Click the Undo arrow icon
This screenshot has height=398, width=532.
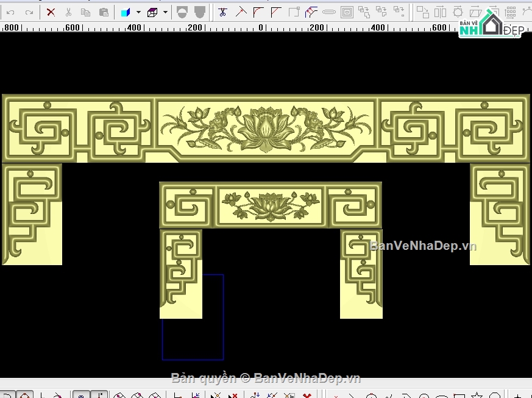[10, 13]
